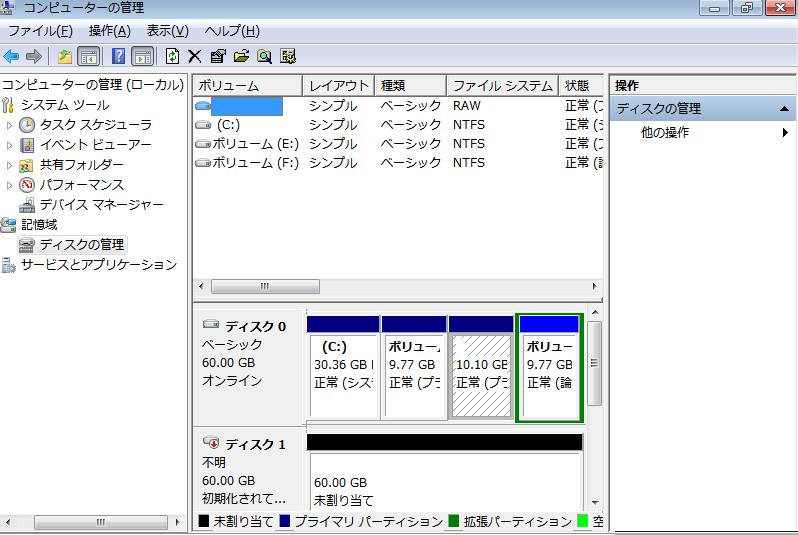798x535 pixels.
Task: Select the ボリューム (E:) row
Action: click(398, 144)
